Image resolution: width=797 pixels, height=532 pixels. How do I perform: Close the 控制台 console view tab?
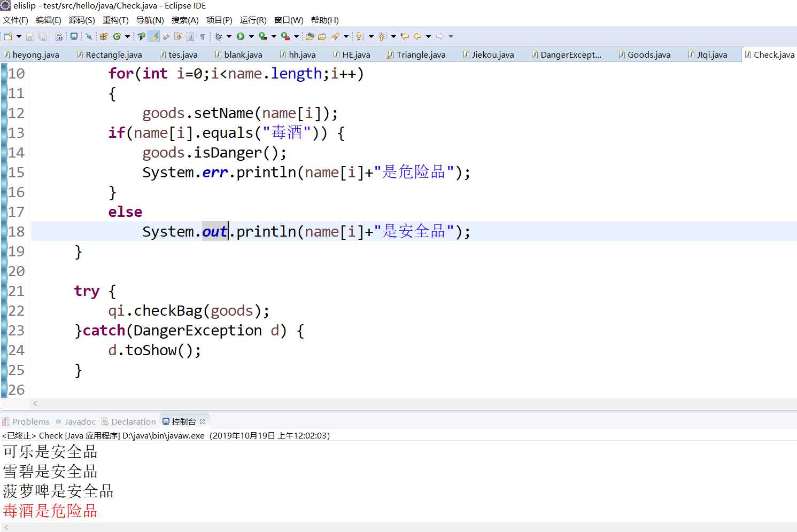[203, 421]
